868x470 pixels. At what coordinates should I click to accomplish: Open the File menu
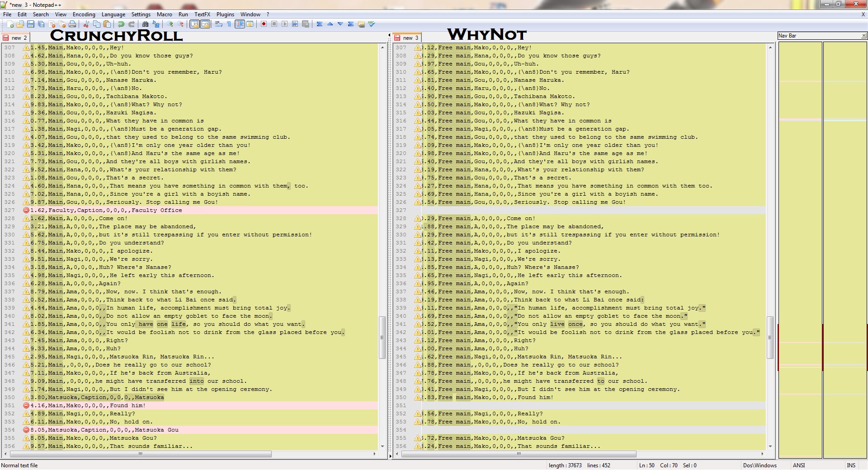tap(7, 14)
